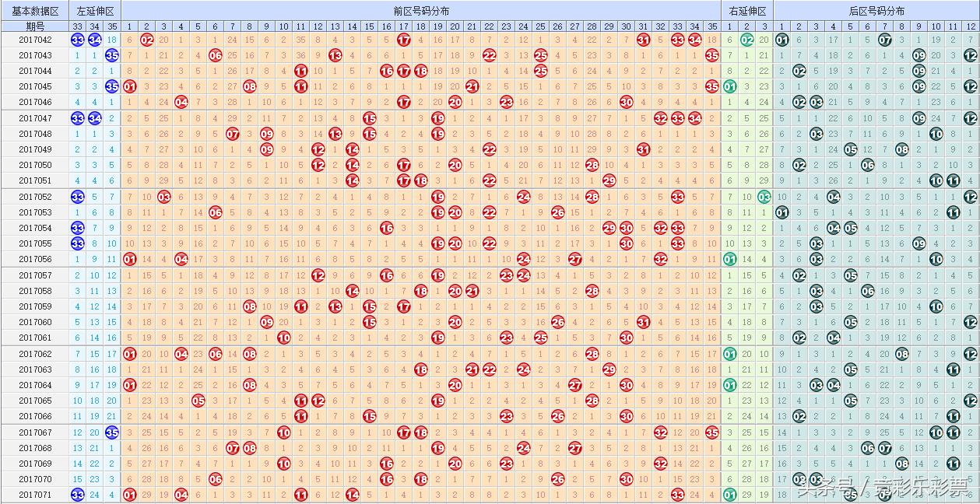Click draw number 2017049
Screen dimensions: 980x504
tap(35, 149)
